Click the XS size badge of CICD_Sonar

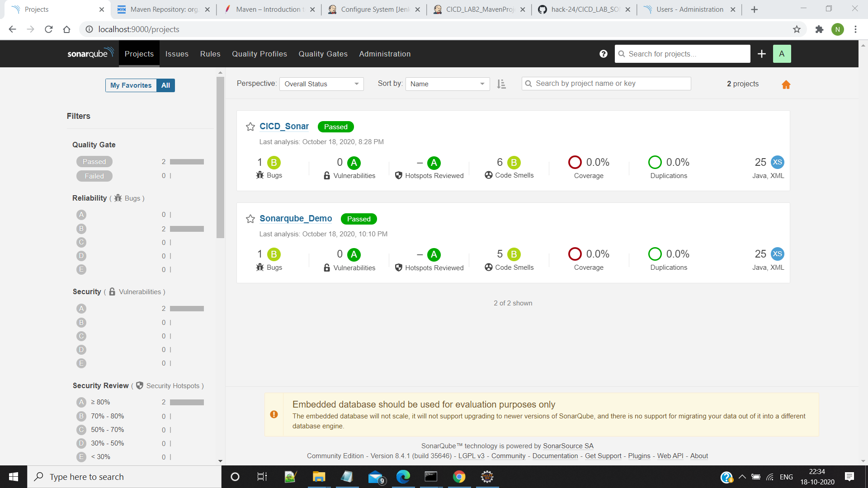tap(777, 162)
